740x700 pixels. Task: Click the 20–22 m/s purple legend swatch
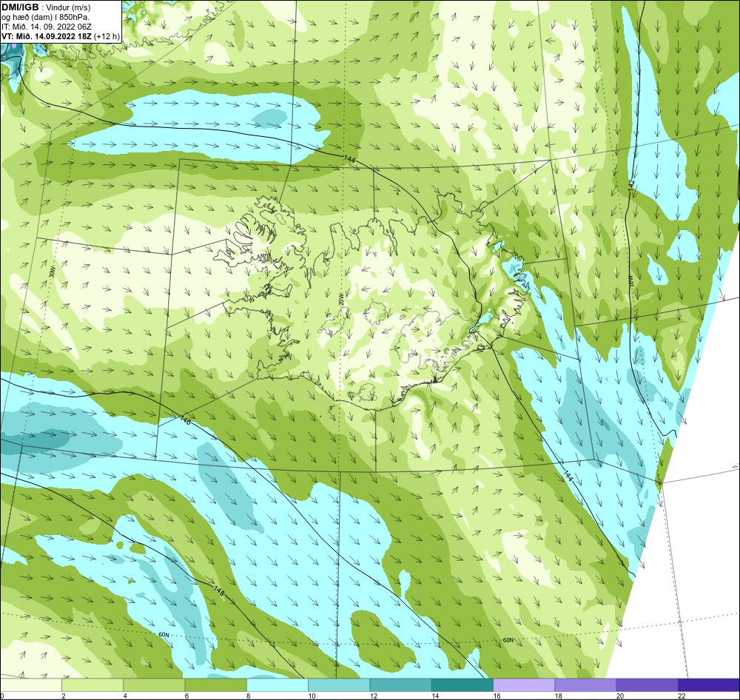[647, 684]
